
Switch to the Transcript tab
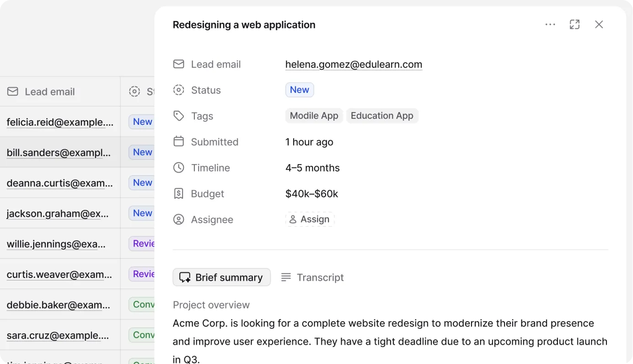tap(312, 277)
